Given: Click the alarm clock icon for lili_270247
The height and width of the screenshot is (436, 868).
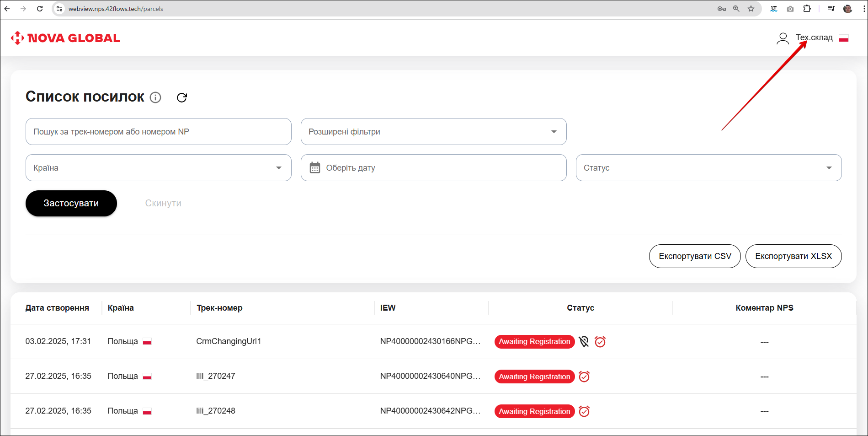Looking at the screenshot, I should (584, 377).
